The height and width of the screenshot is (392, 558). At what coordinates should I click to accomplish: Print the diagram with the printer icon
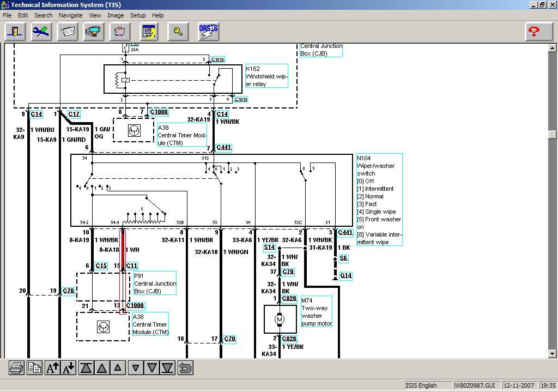pyautogui.click(x=16, y=368)
